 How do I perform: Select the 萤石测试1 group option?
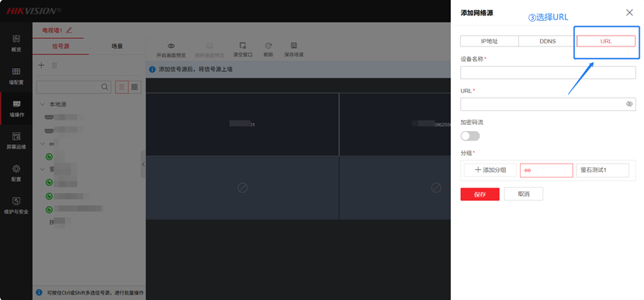pos(602,171)
